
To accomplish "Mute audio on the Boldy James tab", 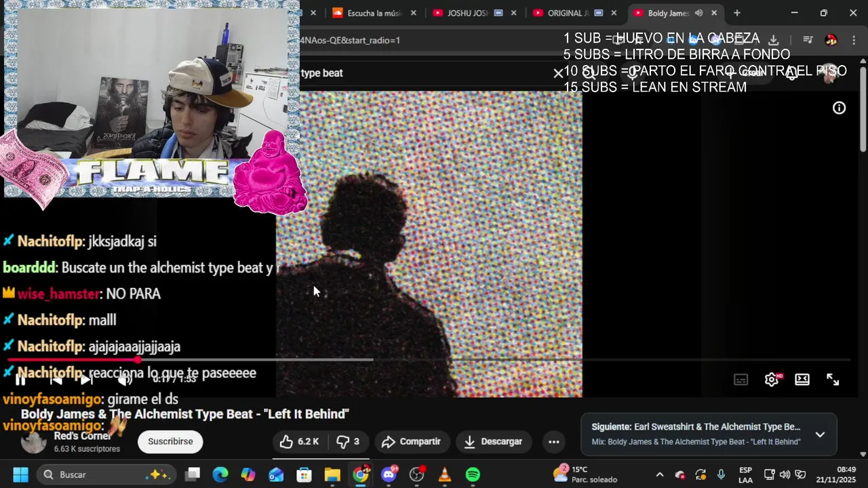I will [x=698, y=13].
